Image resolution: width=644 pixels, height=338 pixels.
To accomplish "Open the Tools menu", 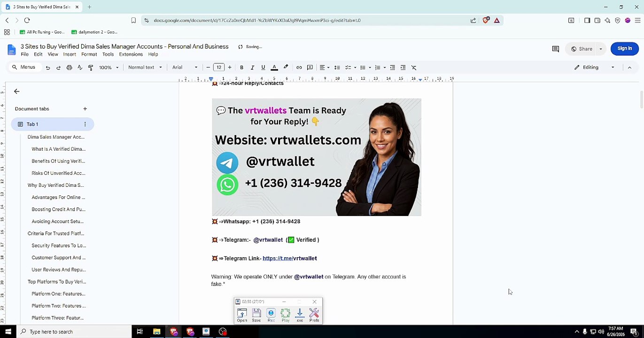I will pyautogui.click(x=108, y=54).
